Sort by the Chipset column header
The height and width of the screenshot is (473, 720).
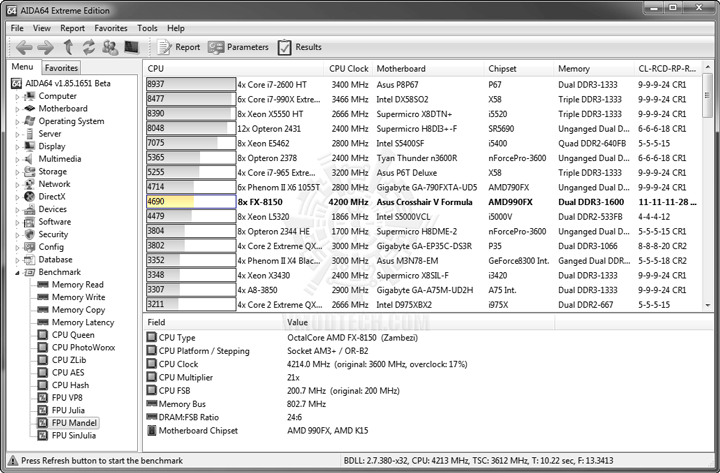519,68
